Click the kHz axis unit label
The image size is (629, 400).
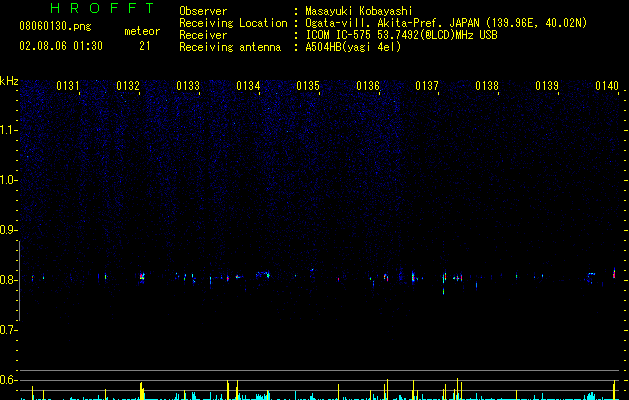[9, 81]
